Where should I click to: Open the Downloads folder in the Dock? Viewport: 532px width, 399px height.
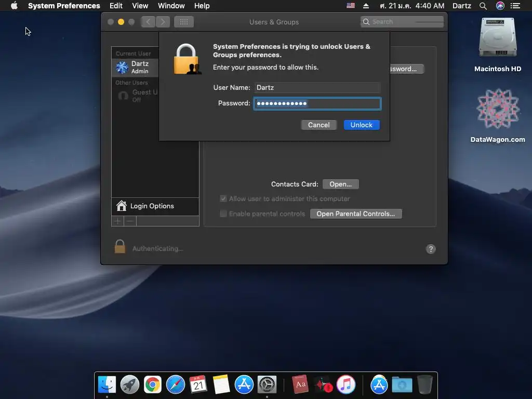402,384
